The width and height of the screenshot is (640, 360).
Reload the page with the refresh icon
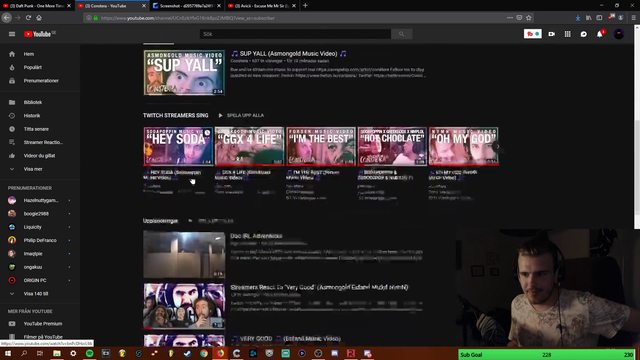pyautogui.click(x=28, y=18)
